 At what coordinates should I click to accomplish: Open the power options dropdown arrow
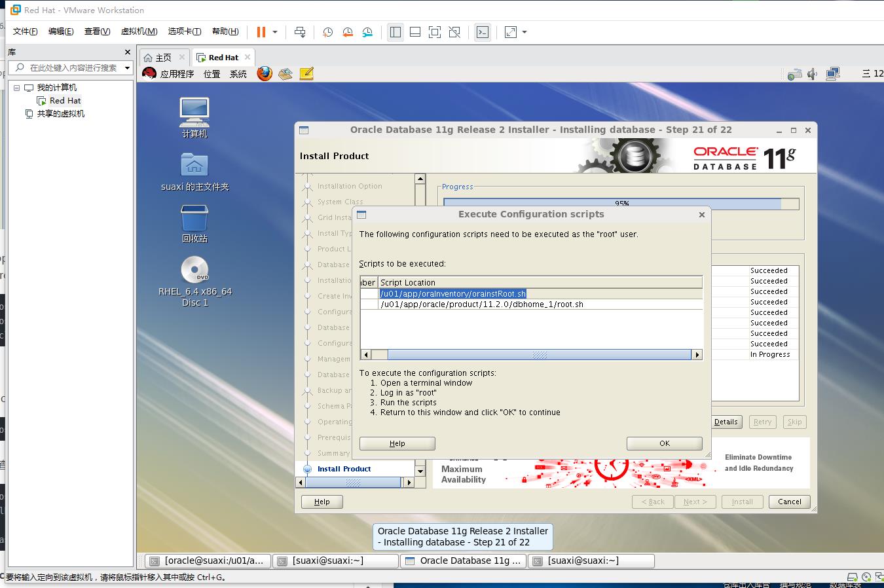pos(275,31)
